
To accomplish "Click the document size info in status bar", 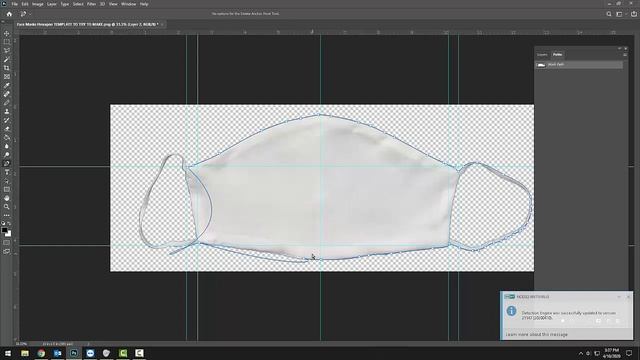I will (58, 344).
